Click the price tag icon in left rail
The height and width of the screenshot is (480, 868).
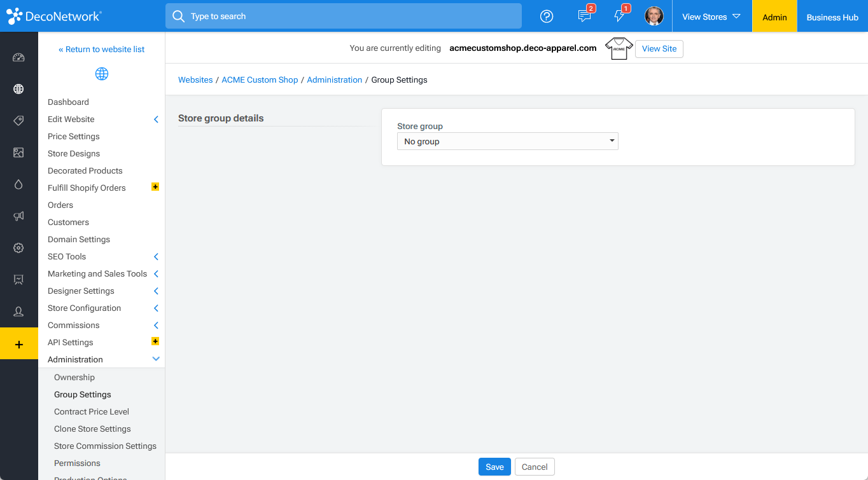coord(18,121)
